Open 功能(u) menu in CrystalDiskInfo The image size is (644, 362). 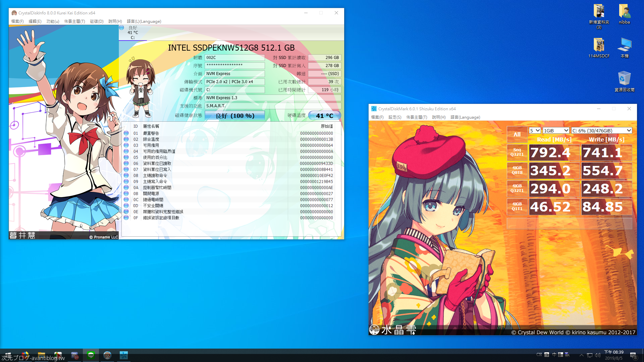click(x=53, y=21)
